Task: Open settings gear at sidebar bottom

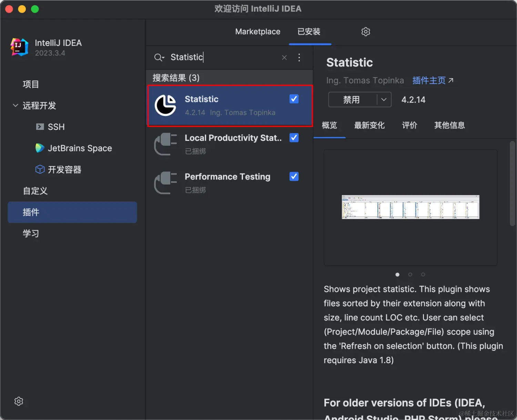Action: pos(19,401)
